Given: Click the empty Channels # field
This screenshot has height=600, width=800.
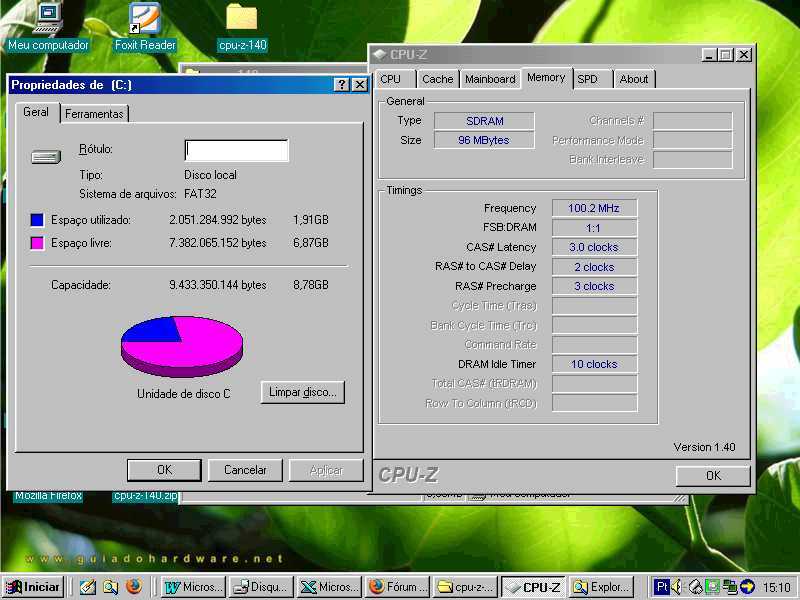Looking at the screenshot, I should coord(693,121).
